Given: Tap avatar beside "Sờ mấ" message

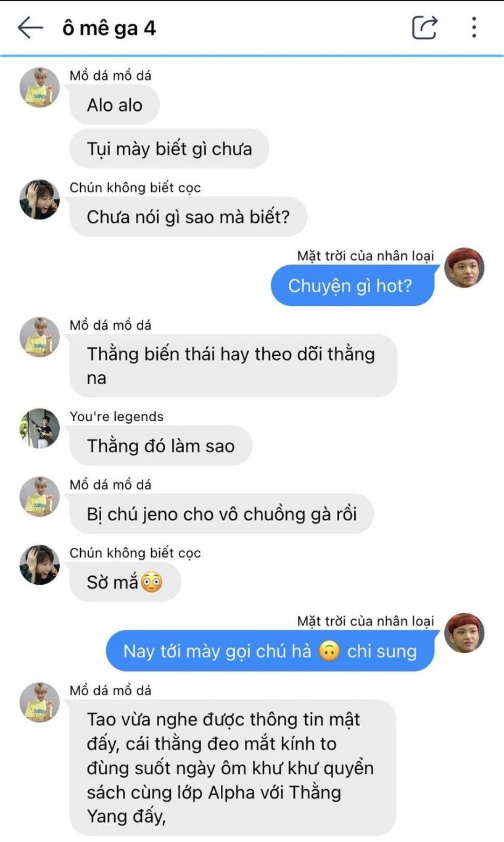Looking at the screenshot, I should click(40, 565).
